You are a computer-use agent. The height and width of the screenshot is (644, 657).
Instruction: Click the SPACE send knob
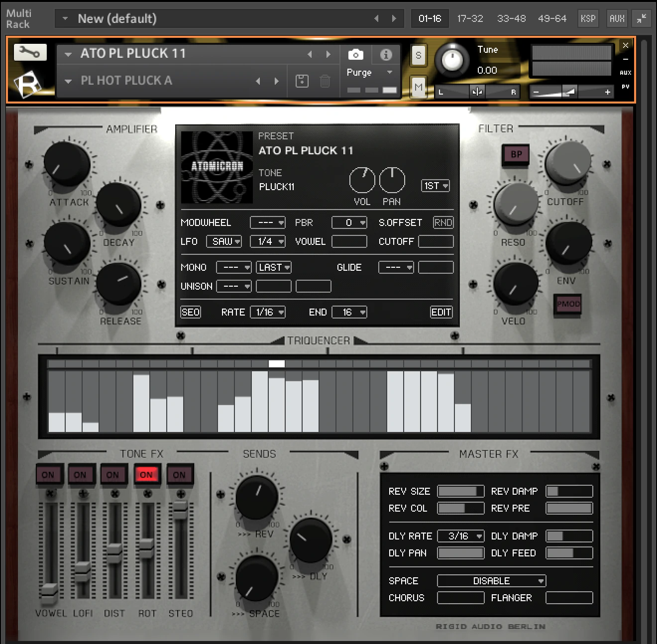257,578
